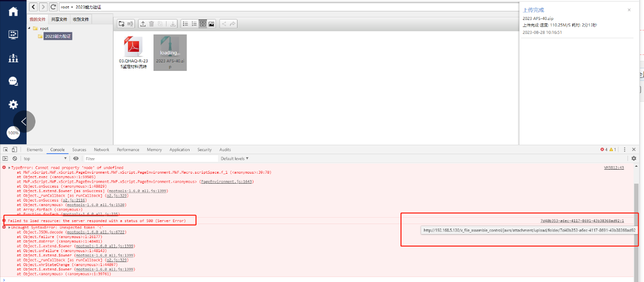Open the VM3812:43 source link
Image resolution: width=644 pixels, height=282 pixels.
pyautogui.click(x=614, y=168)
